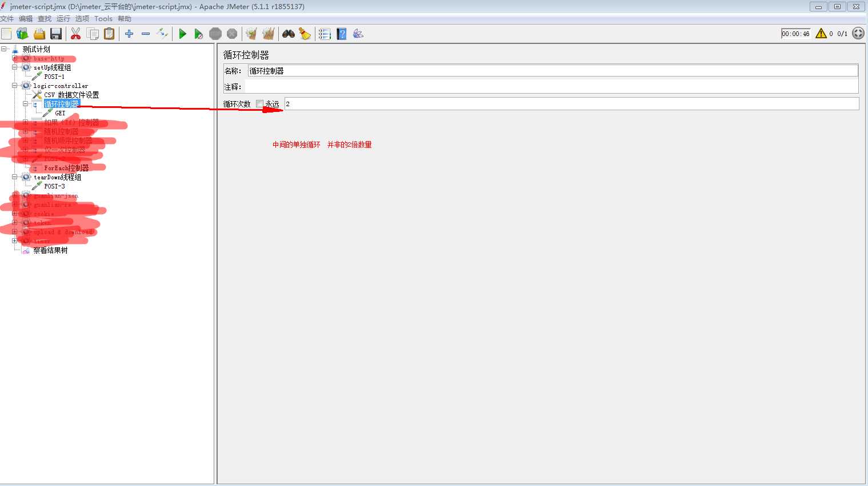Image resolution: width=868 pixels, height=486 pixels.
Task: Open the 文件 menu
Action: coord(7,19)
